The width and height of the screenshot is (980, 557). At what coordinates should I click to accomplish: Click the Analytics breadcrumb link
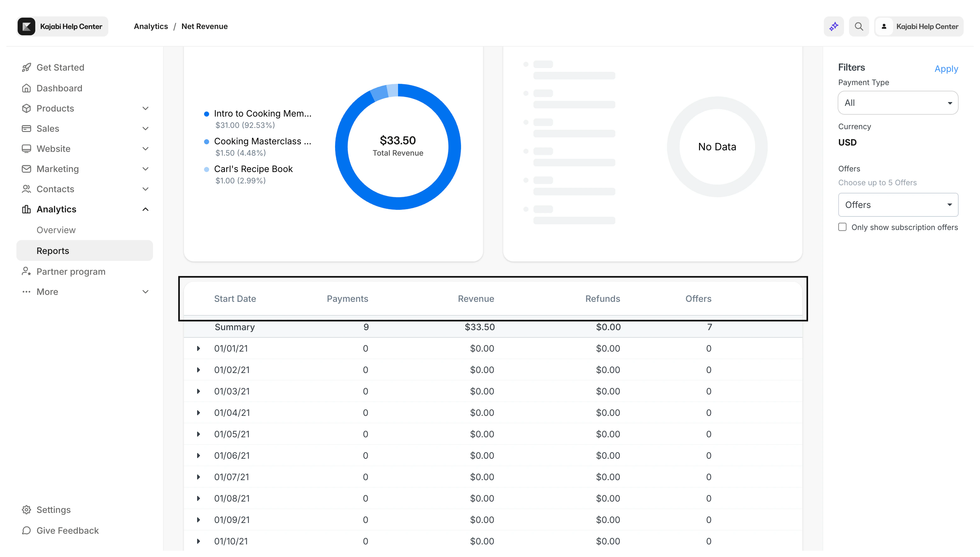151,26
